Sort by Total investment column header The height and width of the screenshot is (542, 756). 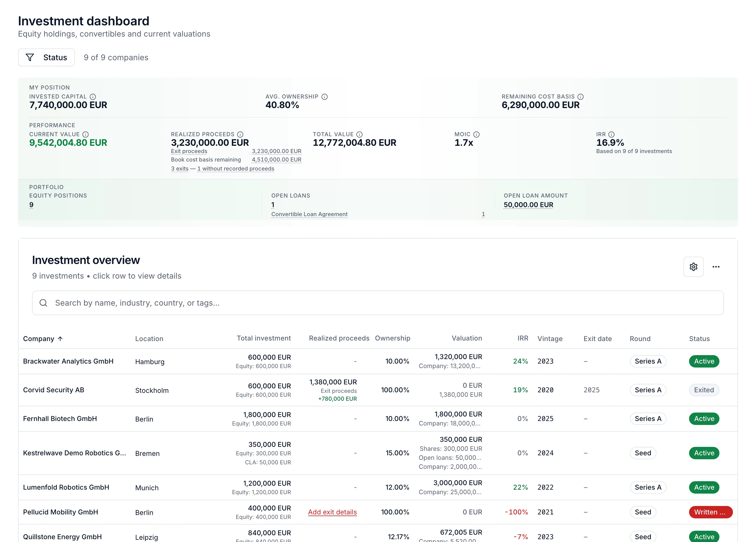[264, 338]
